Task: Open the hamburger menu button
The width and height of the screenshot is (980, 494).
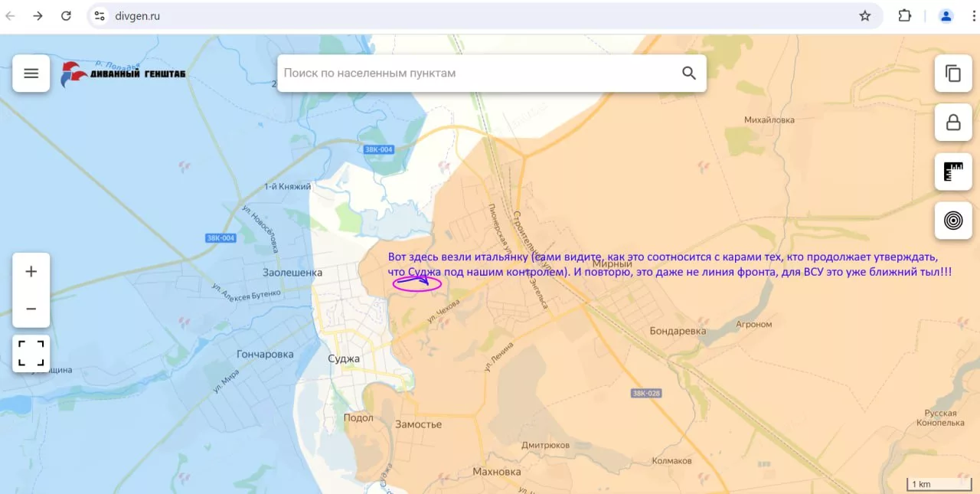Action: (31, 74)
